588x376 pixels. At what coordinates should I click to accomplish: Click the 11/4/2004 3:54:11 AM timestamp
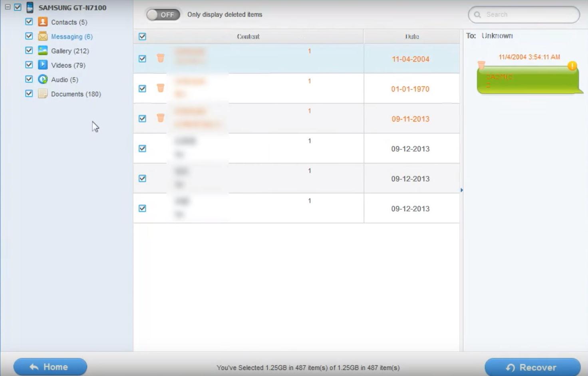(x=529, y=57)
